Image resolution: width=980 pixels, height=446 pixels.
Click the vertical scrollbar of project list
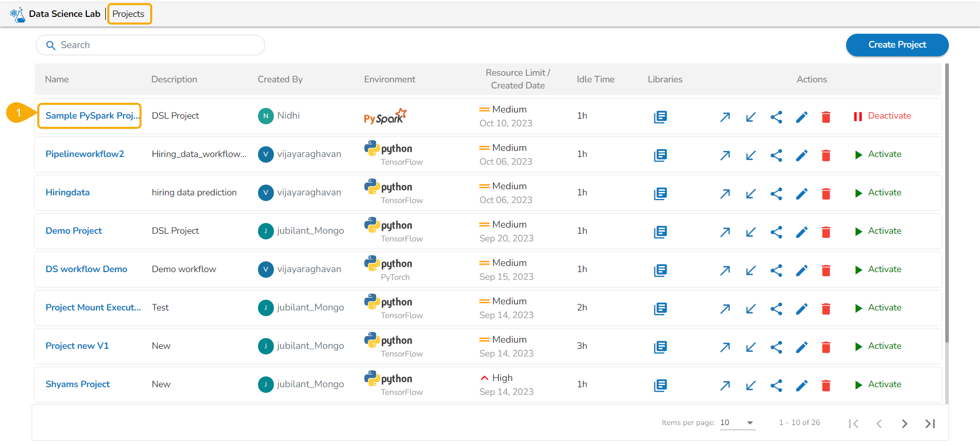pos(946,205)
